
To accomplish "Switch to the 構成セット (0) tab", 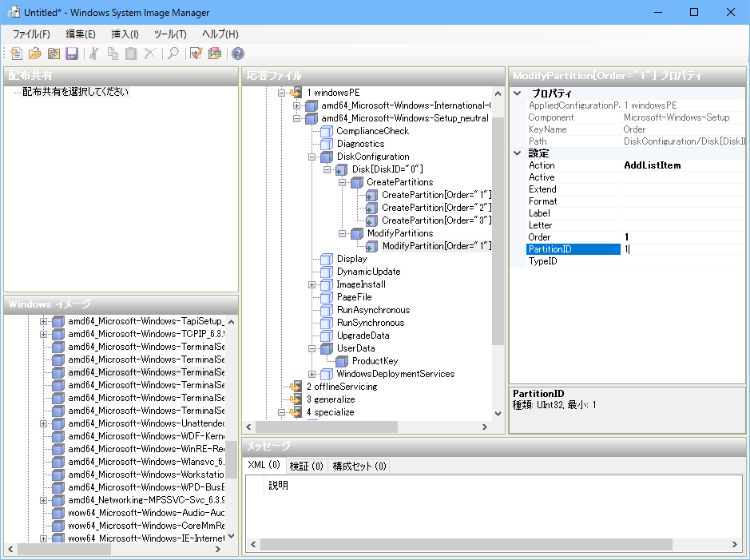I will [359, 466].
